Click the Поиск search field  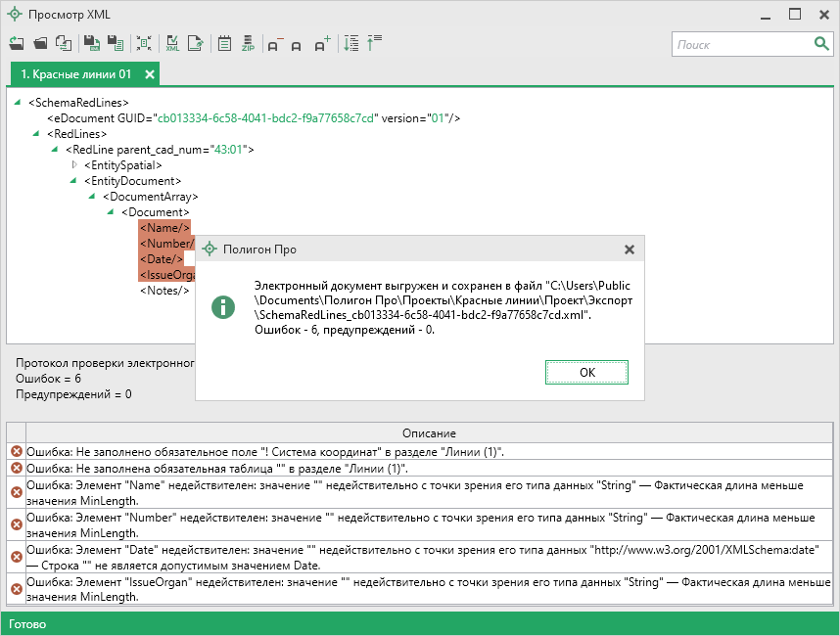pos(741,44)
